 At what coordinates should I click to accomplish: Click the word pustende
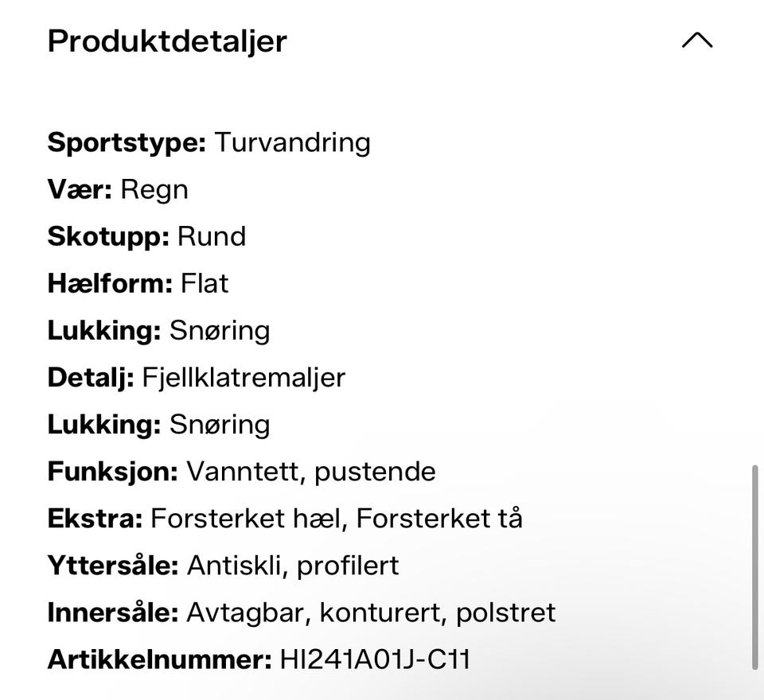click(375, 472)
